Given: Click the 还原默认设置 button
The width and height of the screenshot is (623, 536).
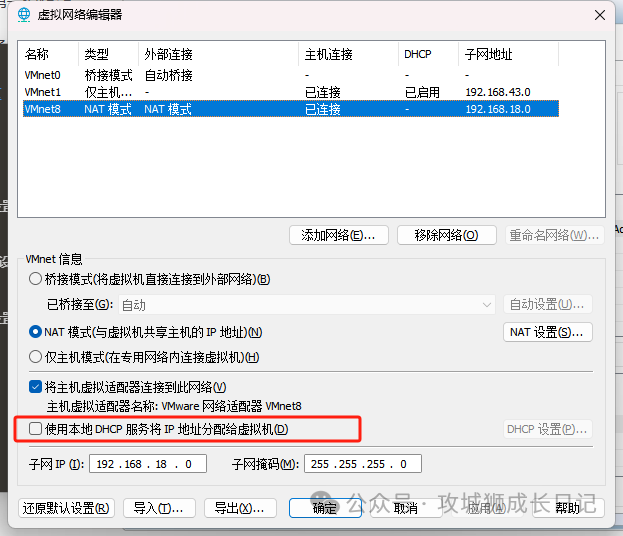Looking at the screenshot, I should [66, 508].
